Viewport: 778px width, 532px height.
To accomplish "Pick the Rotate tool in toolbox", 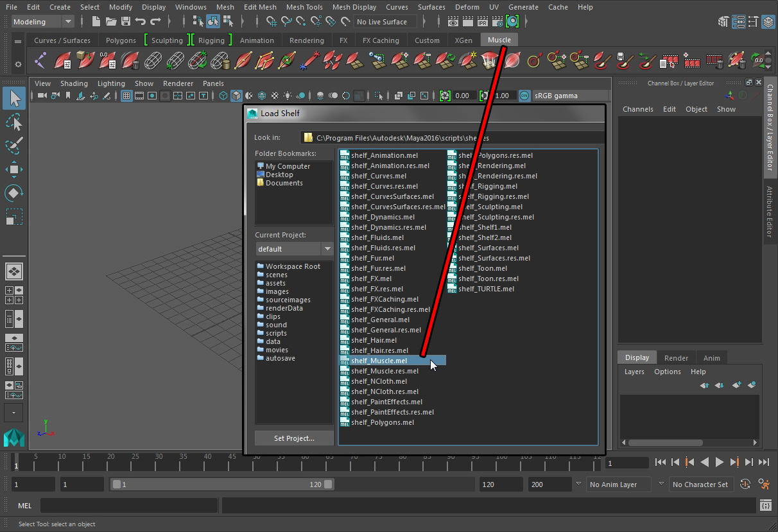I will tap(14, 193).
